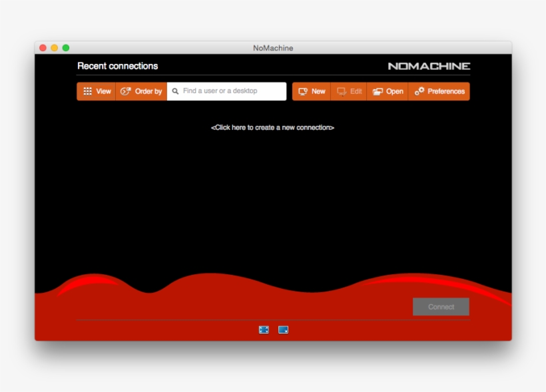Click the Order by sorting icon
The width and height of the screenshot is (546, 392).
click(125, 91)
